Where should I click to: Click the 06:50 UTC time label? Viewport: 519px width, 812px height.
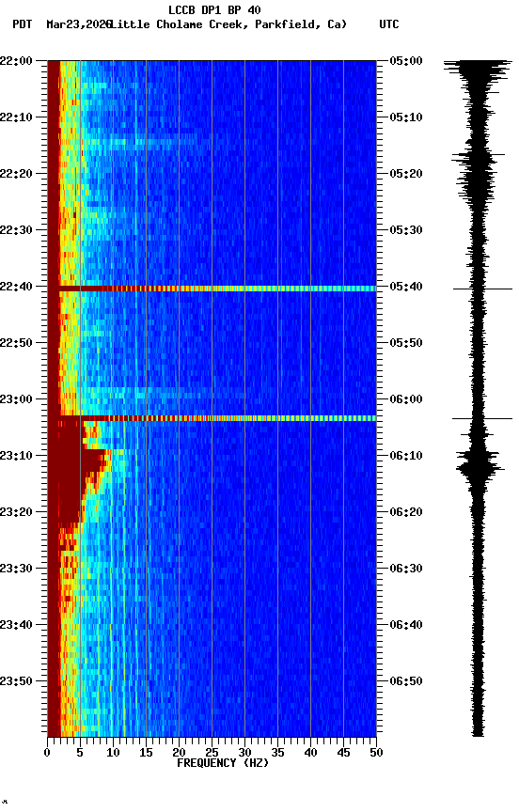(x=406, y=681)
